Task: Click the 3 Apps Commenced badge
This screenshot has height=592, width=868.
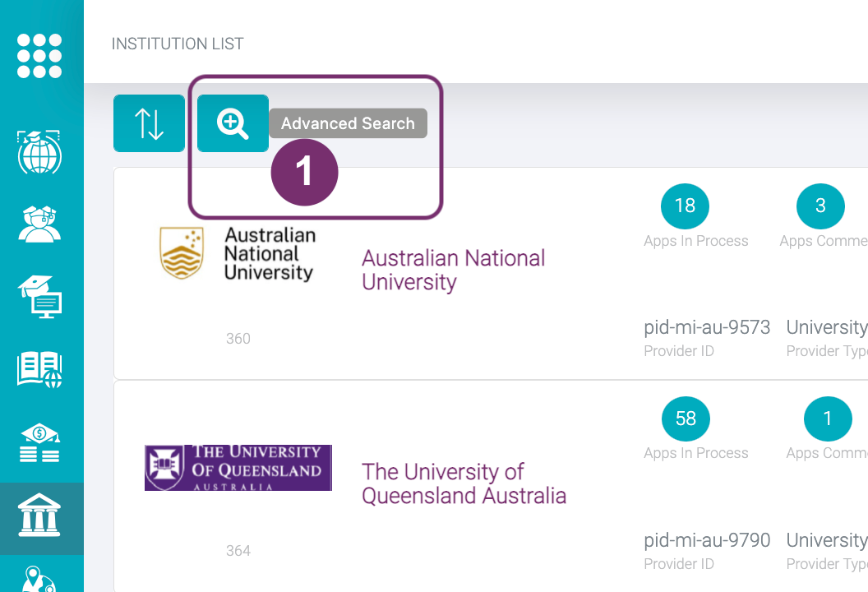Action: [x=820, y=206]
